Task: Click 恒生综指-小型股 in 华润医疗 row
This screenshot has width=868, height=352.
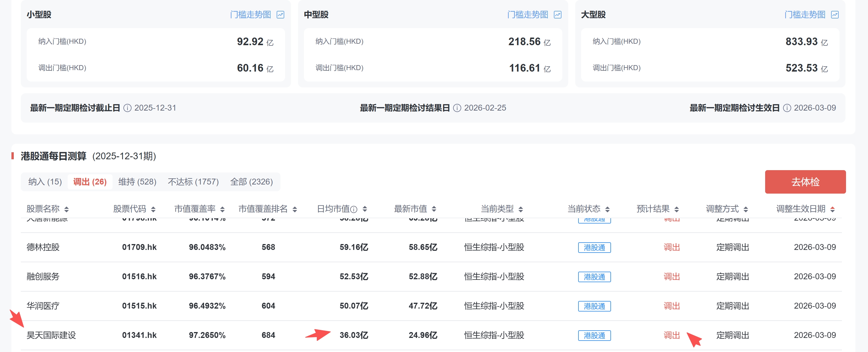Action: coord(494,306)
